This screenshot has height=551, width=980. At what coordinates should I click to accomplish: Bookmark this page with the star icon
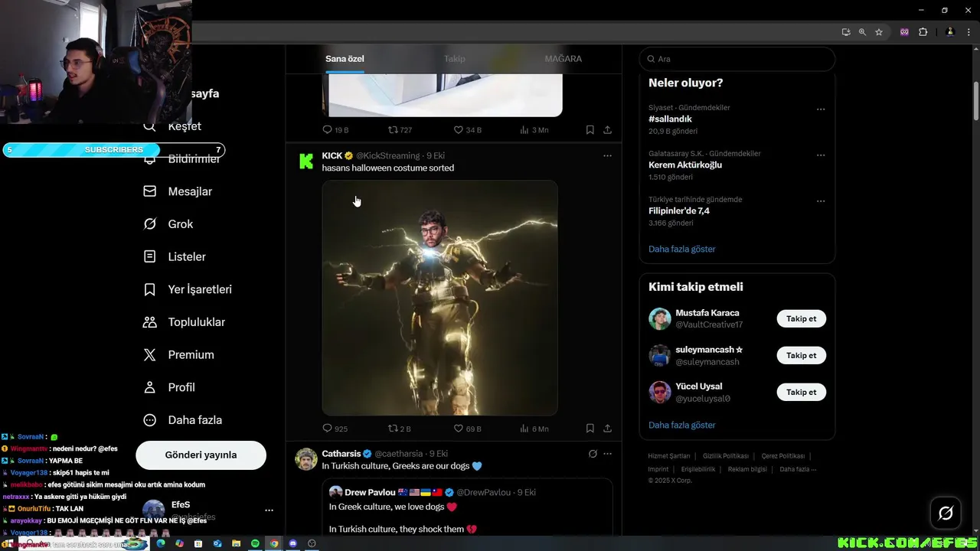[x=879, y=32]
